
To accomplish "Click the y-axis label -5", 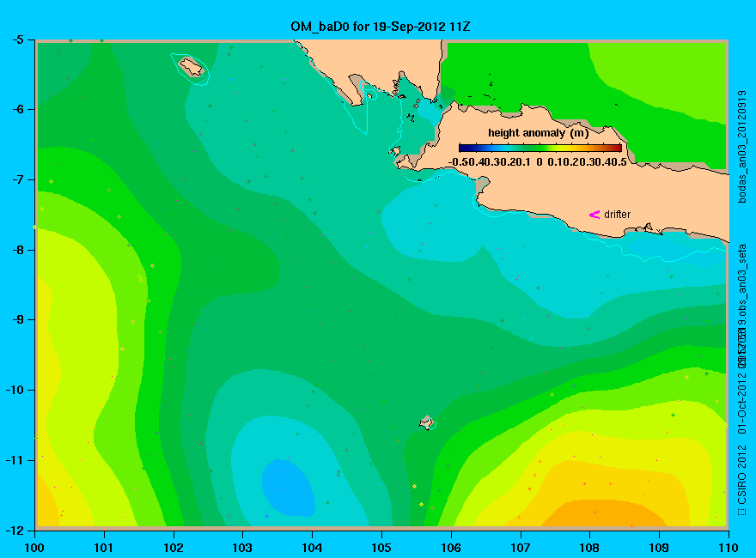I will pyautogui.click(x=17, y=39).
